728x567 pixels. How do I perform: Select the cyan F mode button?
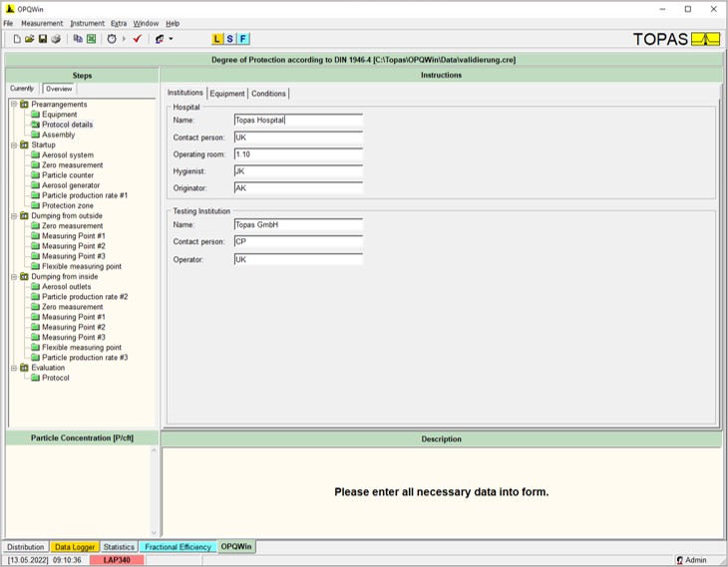(243, 39)
